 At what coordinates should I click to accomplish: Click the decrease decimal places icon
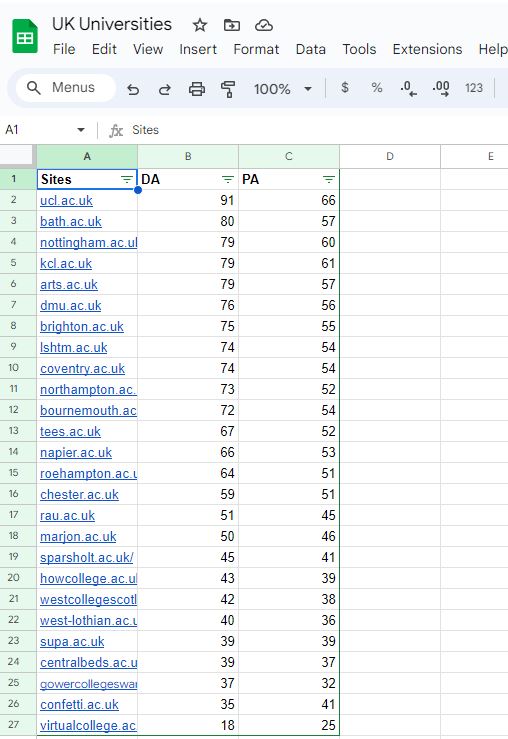(408, 88)
